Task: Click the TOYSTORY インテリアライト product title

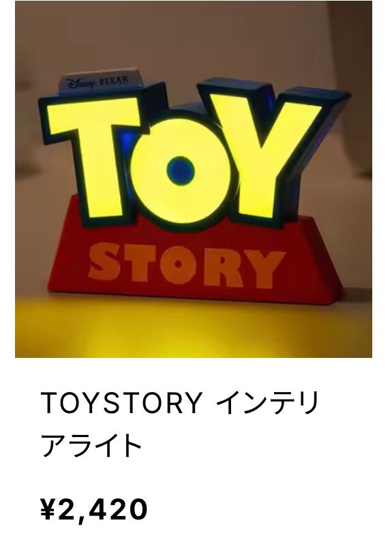Action: click(179, 424)
